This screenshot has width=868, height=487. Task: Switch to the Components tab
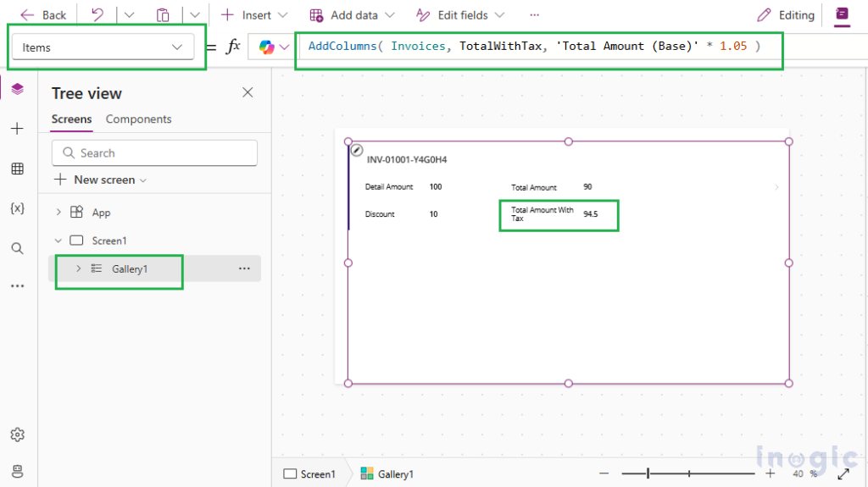pyautogui.click(x=138, y=119)
